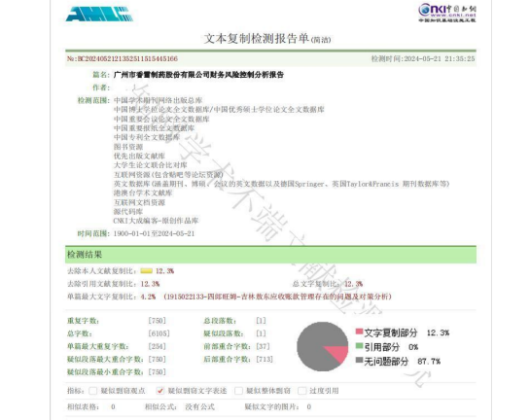Check the 过度引用 checkbox
This screenshot has height=420, width=530.
(302, 391)
